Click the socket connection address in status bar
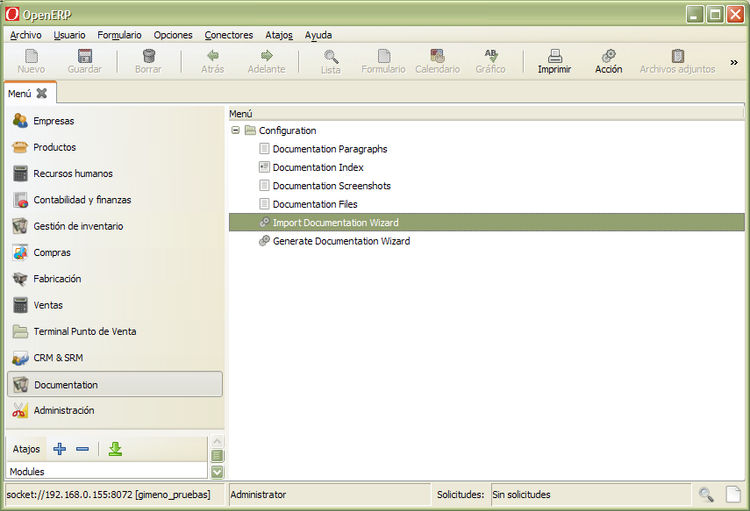The width and height of the screenshot is (750, 511). 109,494
